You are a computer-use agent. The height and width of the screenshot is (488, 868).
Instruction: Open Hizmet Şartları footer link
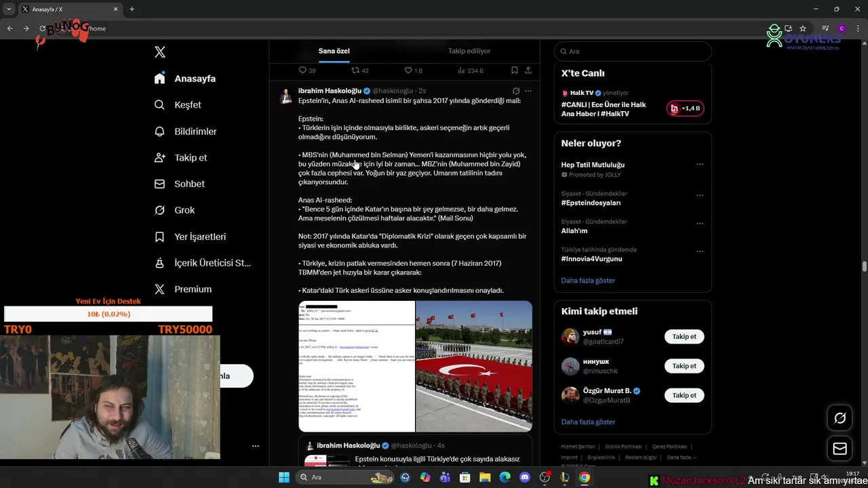coord(578,447)
